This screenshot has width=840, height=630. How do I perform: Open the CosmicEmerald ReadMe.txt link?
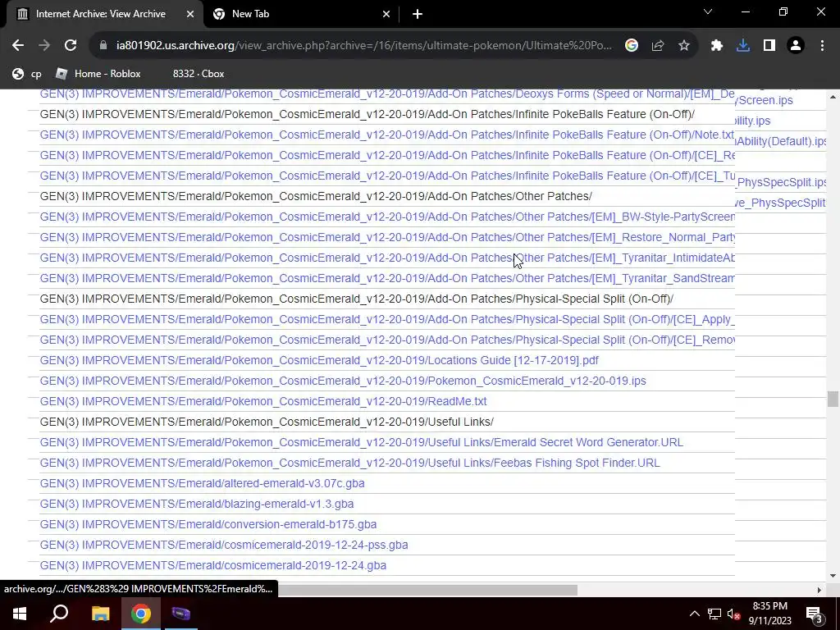pos(263,401)
